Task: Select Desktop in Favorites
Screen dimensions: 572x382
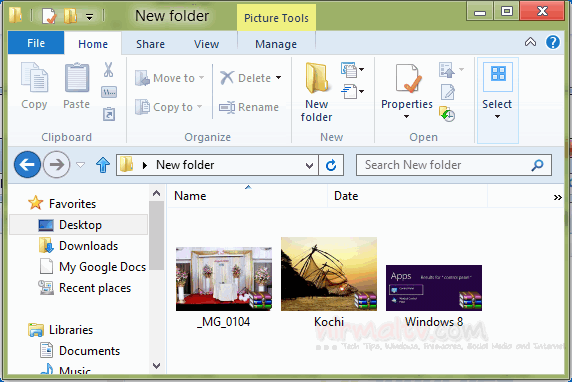Action: (x=78, y=225)
